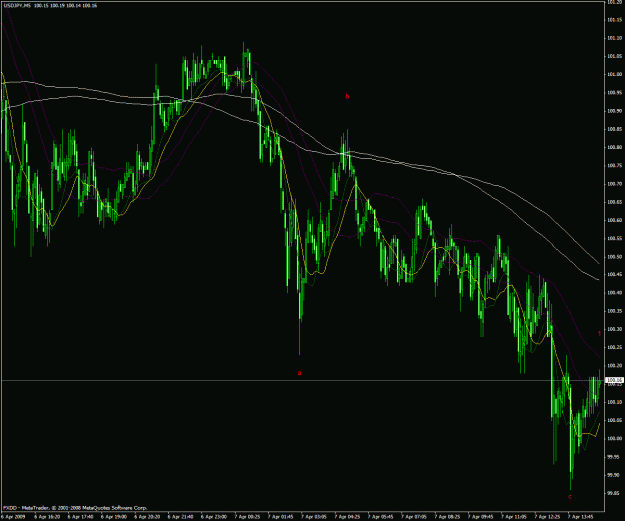Click the 100.55 price scale label
Image resolution: width=625 pixels, height=521 pixels.
point(614,238)
